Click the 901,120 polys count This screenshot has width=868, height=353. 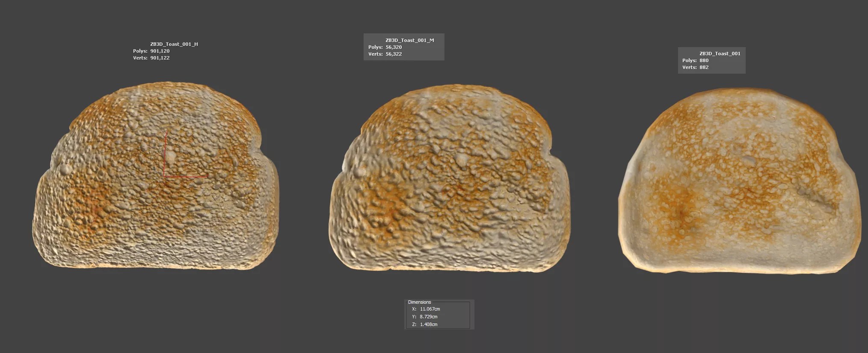tap(160, 51)
